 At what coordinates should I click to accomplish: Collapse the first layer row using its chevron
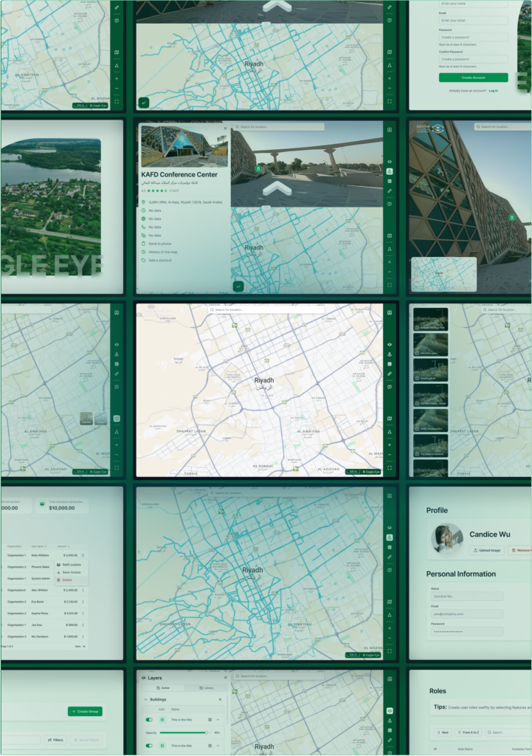point(218,719)
